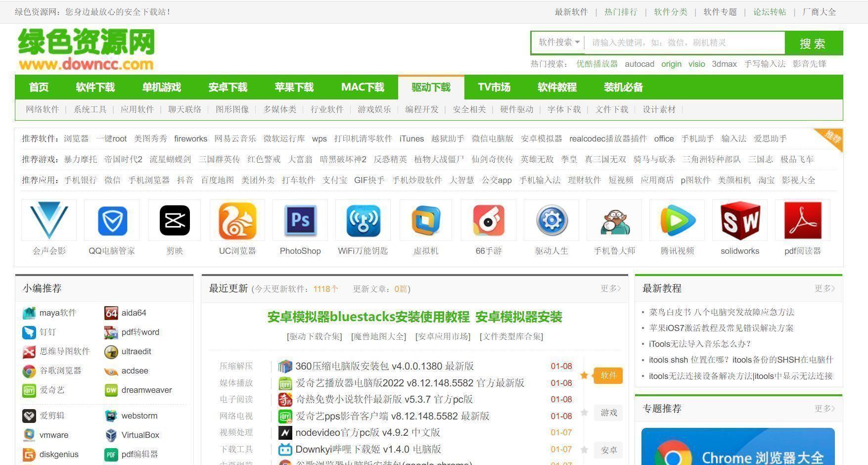Click the diskgenius icon
The image size is (868, 465).
(29, 455)
